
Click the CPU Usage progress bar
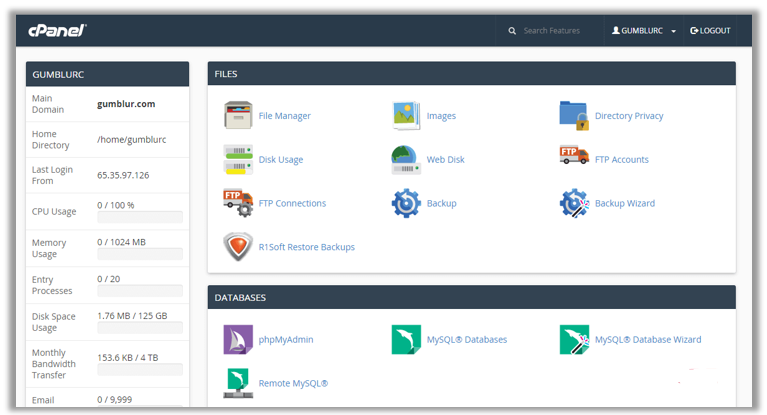click(x=140, y=217)
